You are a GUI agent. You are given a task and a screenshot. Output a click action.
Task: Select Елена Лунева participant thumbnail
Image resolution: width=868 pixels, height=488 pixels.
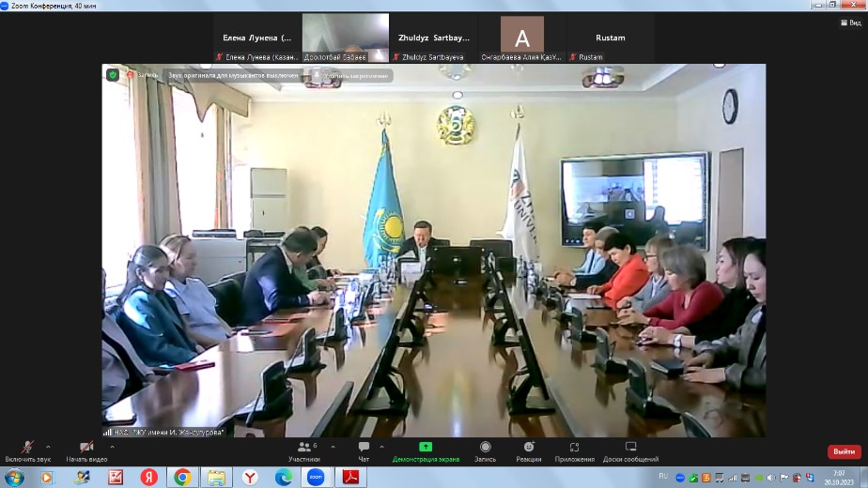256,38
